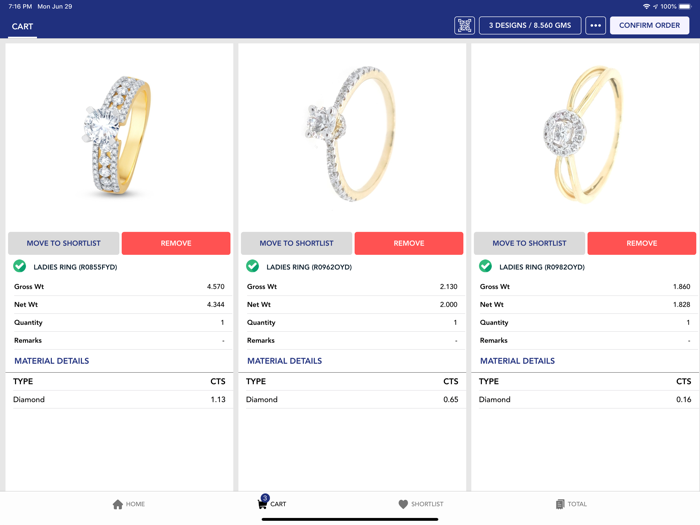Open the TOTAL tab label
The height and width of the screenshot is (525, 700).
point(577,504)
